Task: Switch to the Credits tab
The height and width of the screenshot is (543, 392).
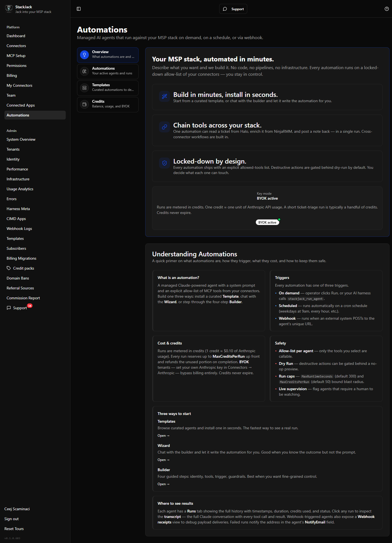Action: click(x=108, y=104)
